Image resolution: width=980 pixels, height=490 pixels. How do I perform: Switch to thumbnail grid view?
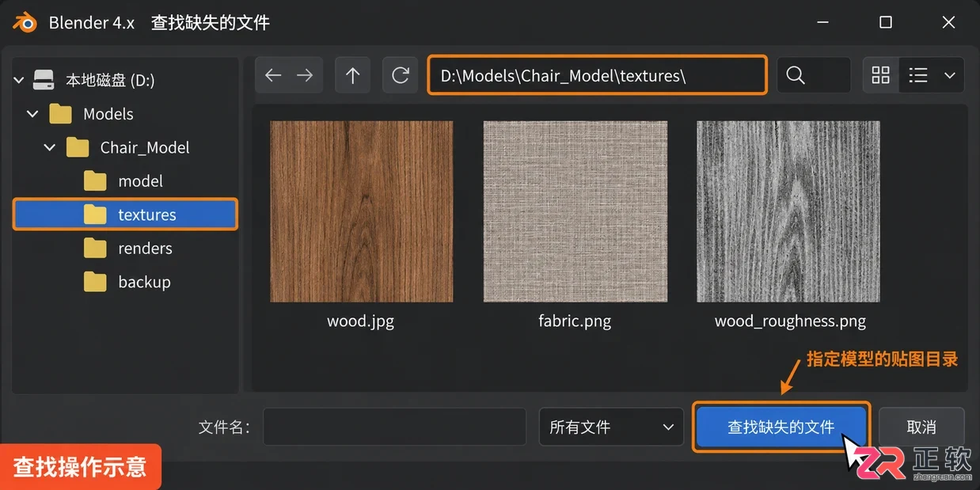880,75
